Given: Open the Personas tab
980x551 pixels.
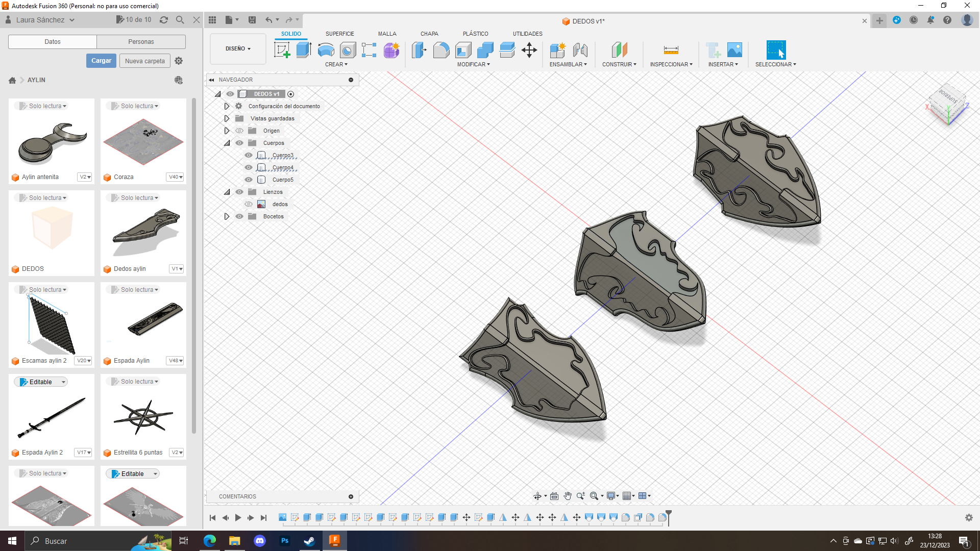Looking at the screenshot, I should pos(141,42).
